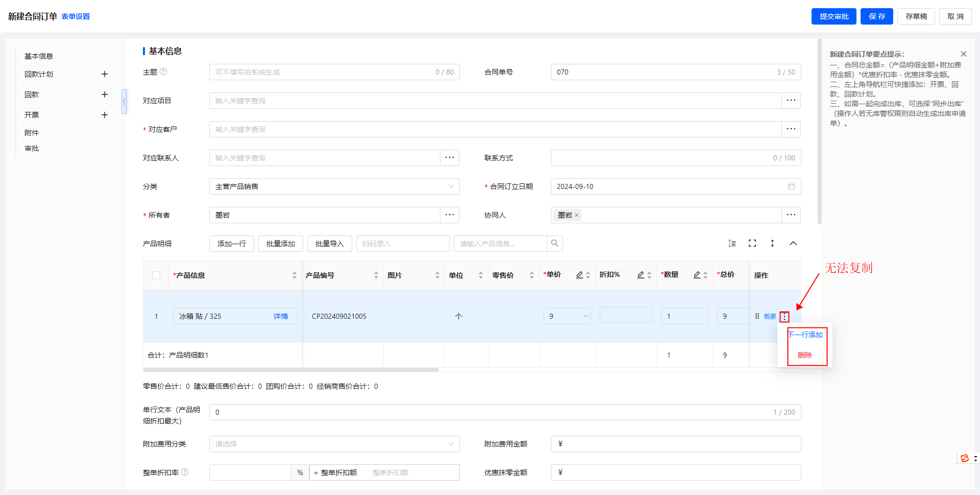Check the select-all checkbox in table header
Image resolution: width=980 pixels, height=495 pixels.
tap(156, 275)
